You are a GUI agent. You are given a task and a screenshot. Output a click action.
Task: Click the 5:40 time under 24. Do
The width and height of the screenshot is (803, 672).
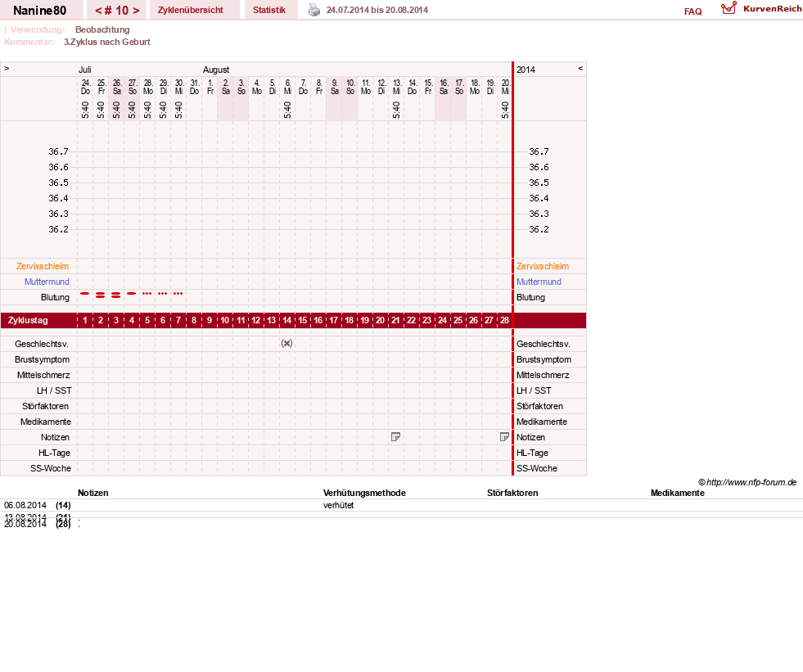click(85, 110)
